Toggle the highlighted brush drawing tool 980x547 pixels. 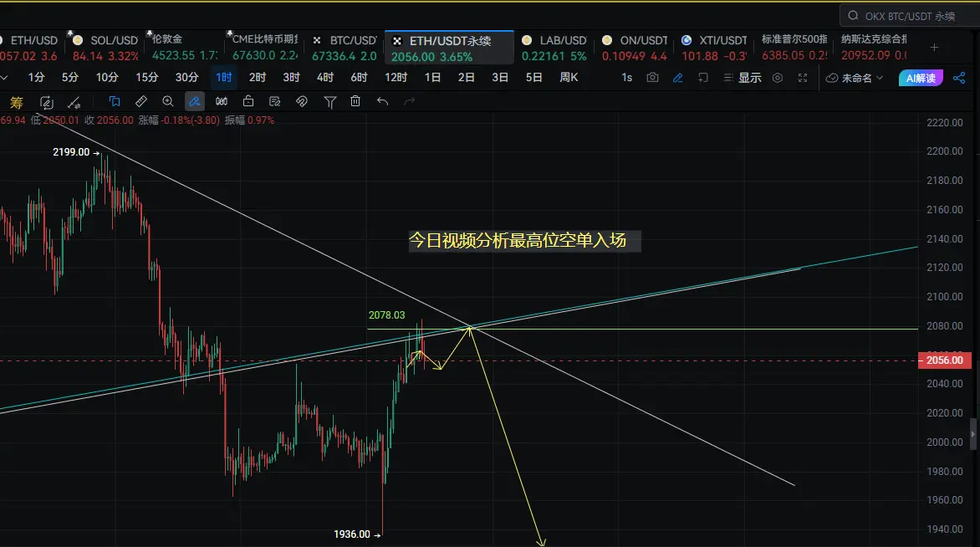pyautogui.click(x=194, y=101)
